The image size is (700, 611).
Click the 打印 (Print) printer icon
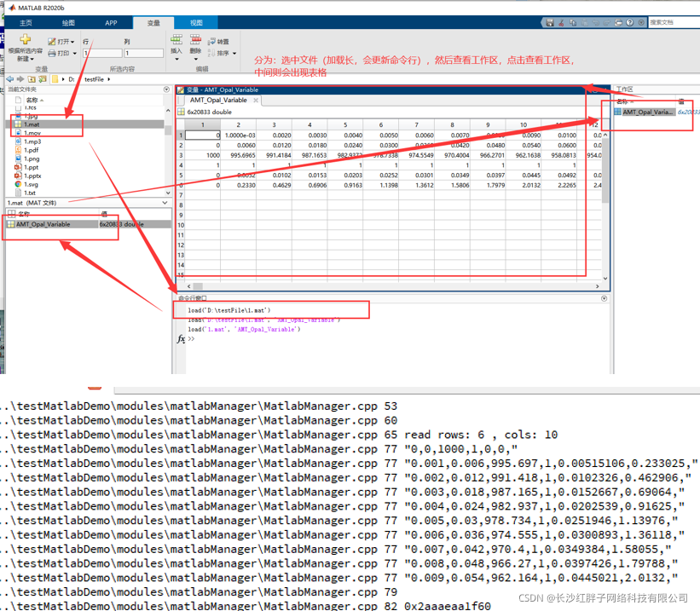click(x=52, y=53)
